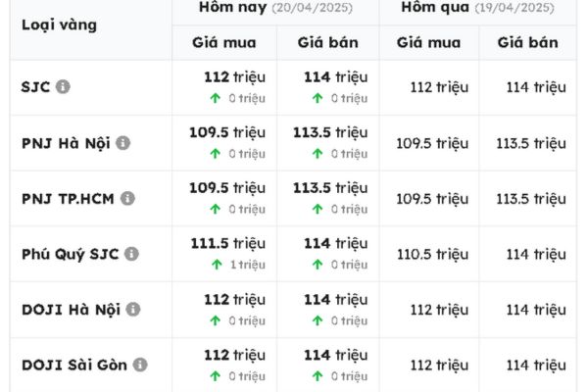Click info icon beside PNJ Hà Nội
Viewport: 588px width, 392px height.
click(122, 142)
